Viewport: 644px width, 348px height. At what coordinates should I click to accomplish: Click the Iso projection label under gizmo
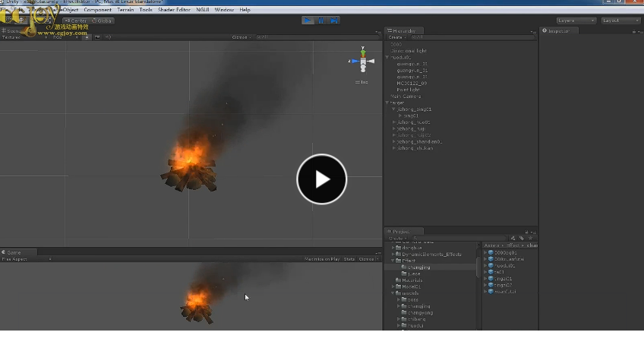click(361, 82)
